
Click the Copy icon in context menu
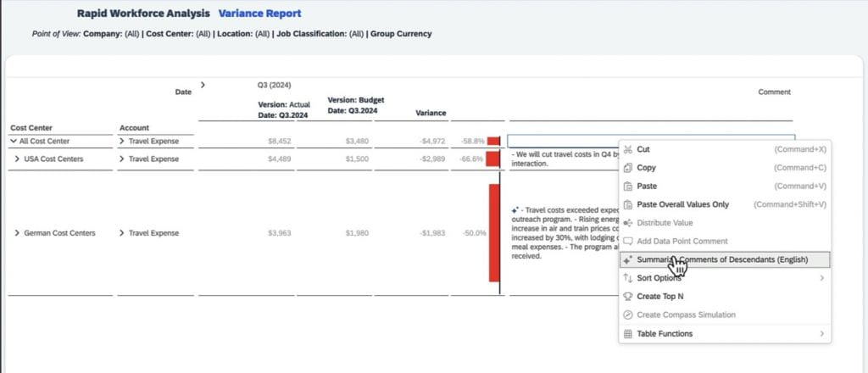628,168
